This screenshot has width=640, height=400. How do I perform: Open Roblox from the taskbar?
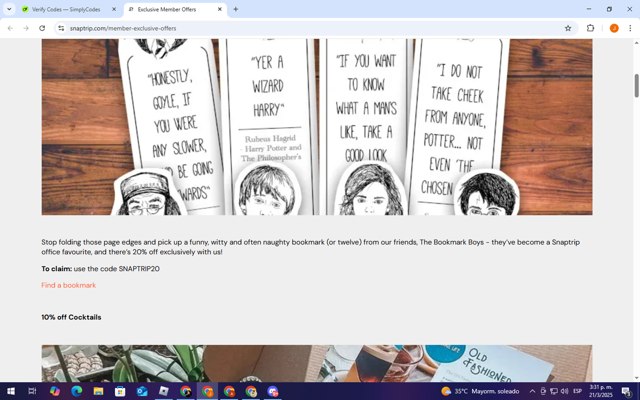pos(164,391)
